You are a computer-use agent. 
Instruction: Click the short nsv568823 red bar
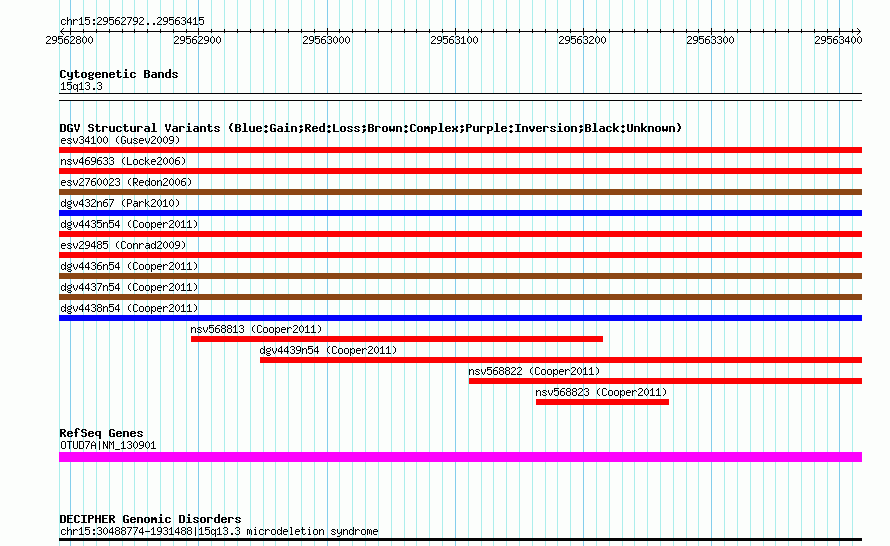pos(602,402)
